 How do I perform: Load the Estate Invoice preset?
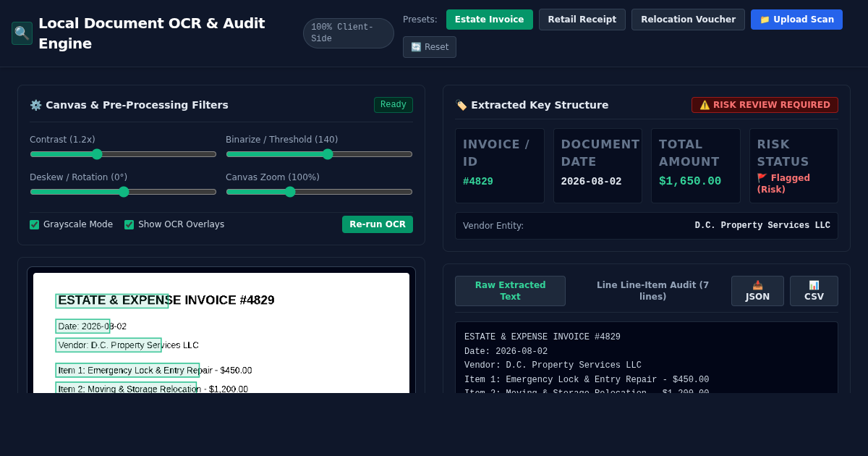[x=489, y=20]
